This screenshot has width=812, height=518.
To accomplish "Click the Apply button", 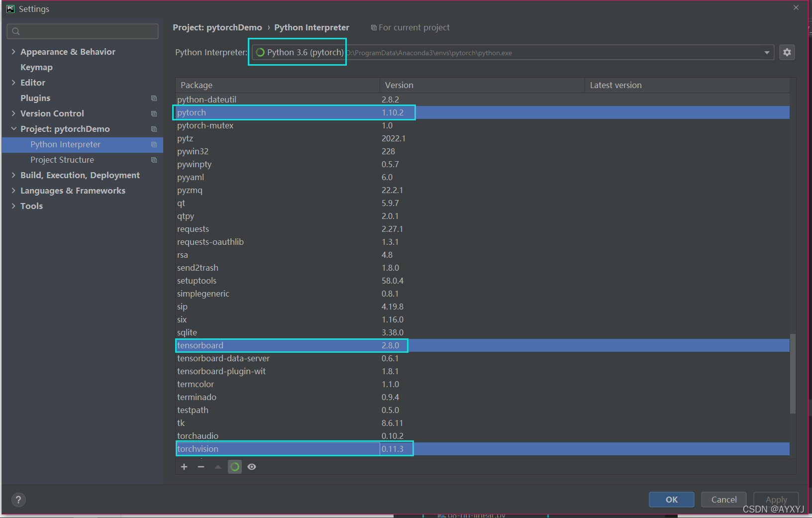I will (x=776, y=500).
